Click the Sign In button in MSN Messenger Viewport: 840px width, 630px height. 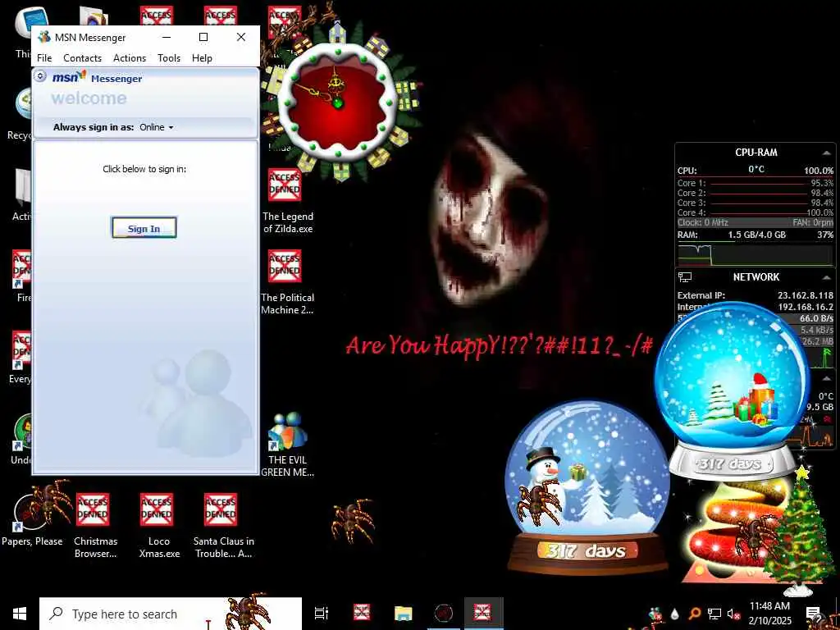144,228
